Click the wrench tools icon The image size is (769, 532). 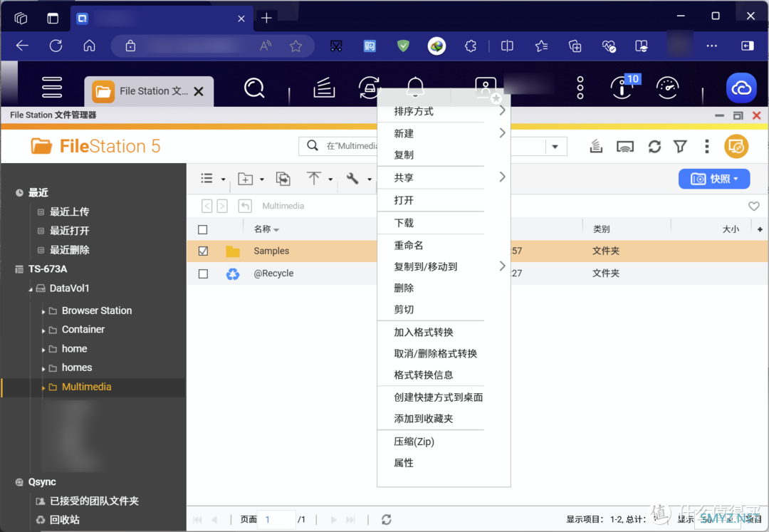click(x=352, y=179)
